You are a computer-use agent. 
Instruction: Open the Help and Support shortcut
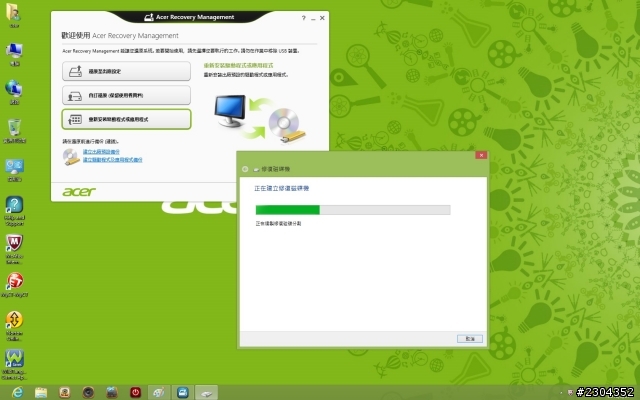click(14, 211)
